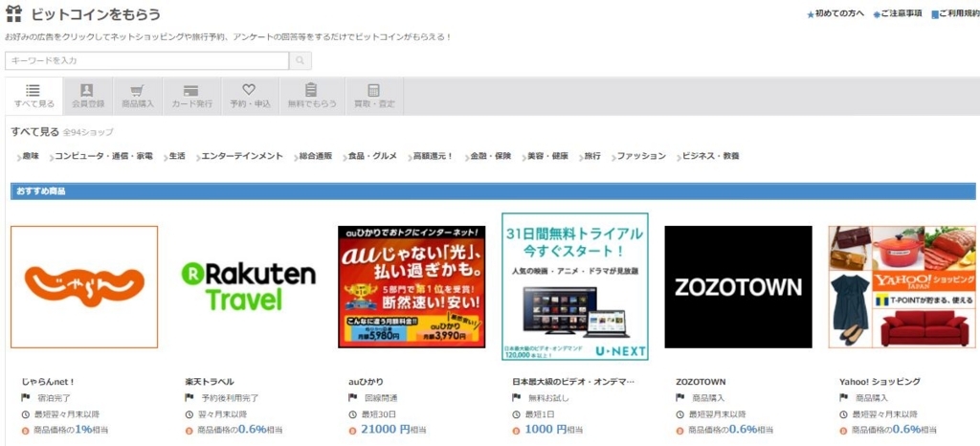Image resolution: width=980 pixels, height=446 pixels.
Task: Open the じゃらん logo thumbnail
Action: click(x=84, y=287)
